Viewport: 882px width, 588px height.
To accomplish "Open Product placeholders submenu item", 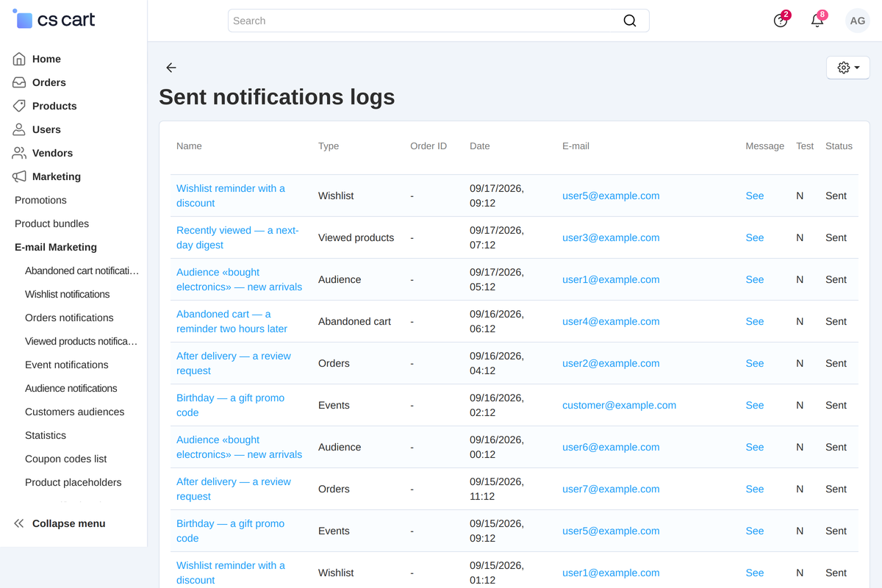I will [x=73, y=482].
